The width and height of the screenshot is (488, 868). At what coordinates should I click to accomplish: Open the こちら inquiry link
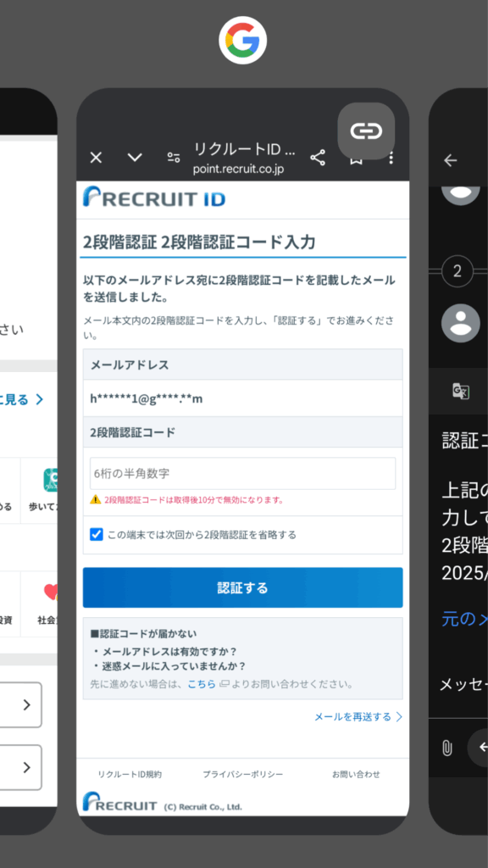point(202,684)
